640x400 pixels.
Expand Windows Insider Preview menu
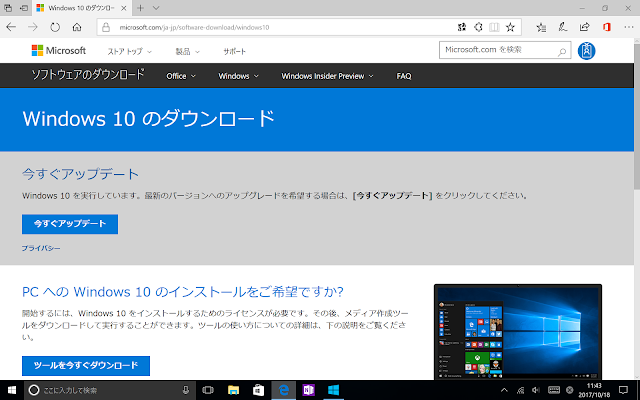327,76
